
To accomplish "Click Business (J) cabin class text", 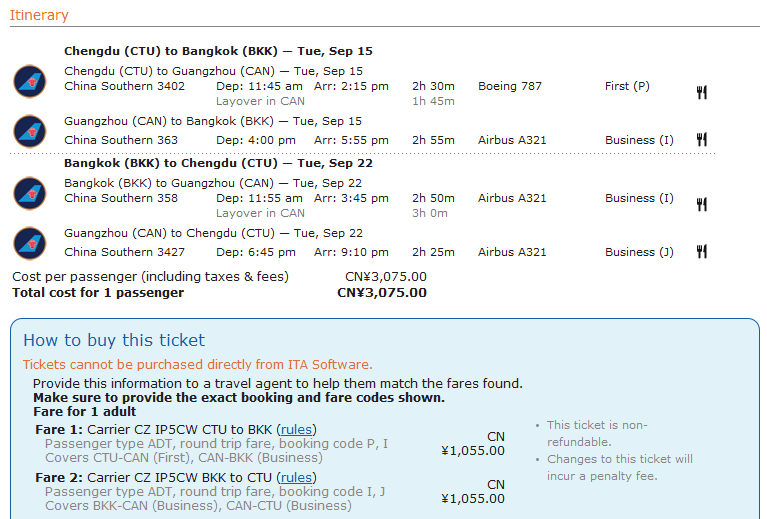I will [x=639, y=252].
